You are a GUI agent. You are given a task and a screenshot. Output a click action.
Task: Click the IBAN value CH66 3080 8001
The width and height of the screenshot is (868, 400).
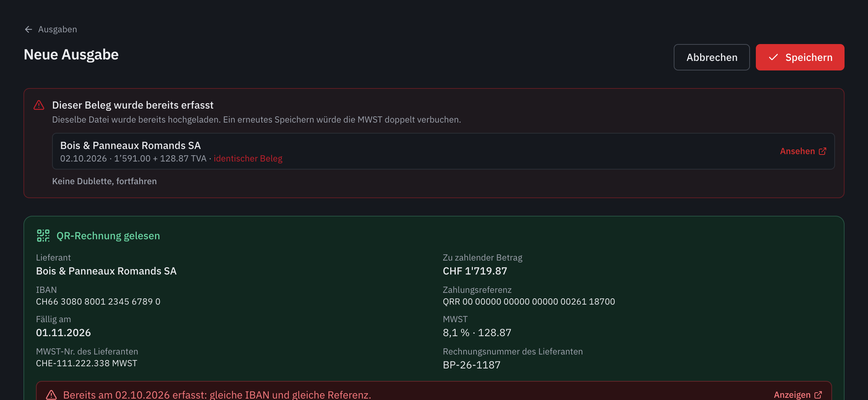tap(98, 302)
